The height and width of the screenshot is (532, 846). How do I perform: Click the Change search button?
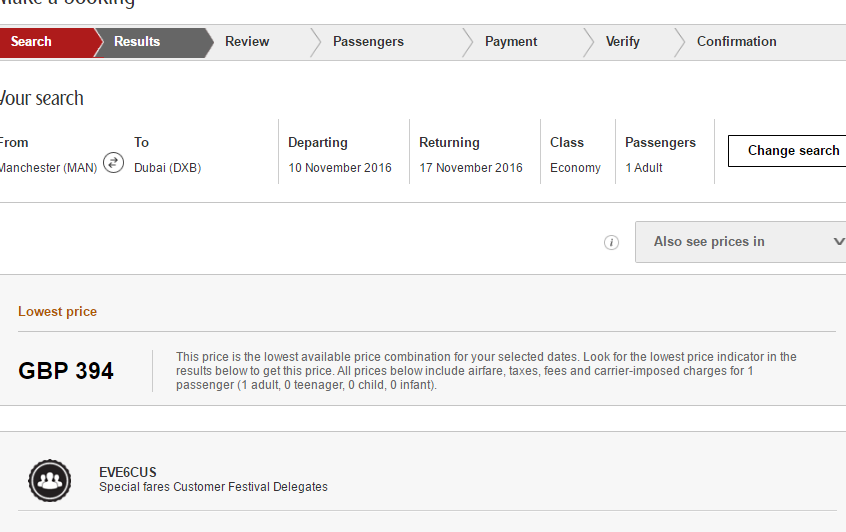[x=787, y=151]
